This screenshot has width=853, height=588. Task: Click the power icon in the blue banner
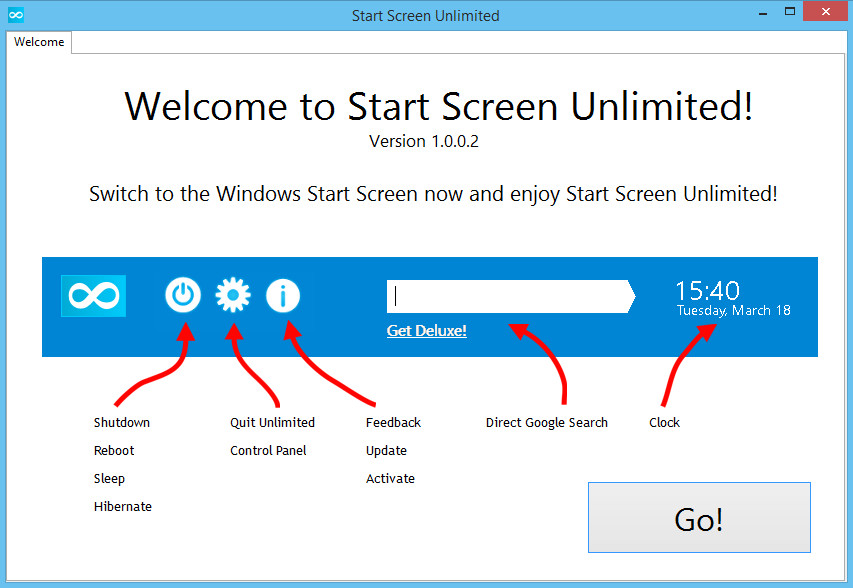click(x=183, y=295)
